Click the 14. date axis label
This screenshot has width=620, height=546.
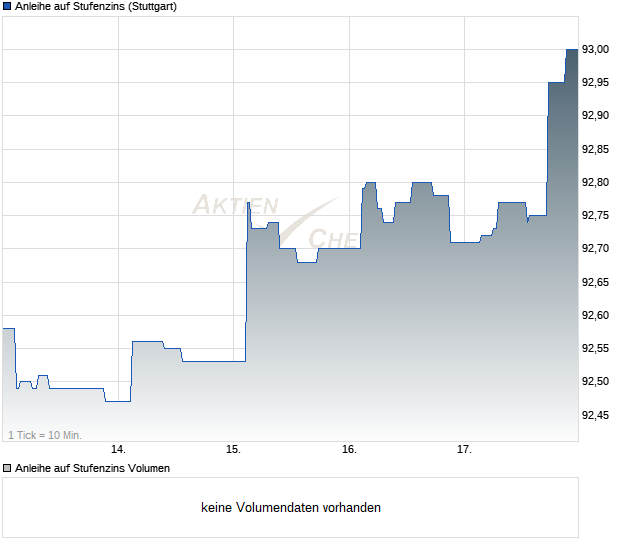118,450
